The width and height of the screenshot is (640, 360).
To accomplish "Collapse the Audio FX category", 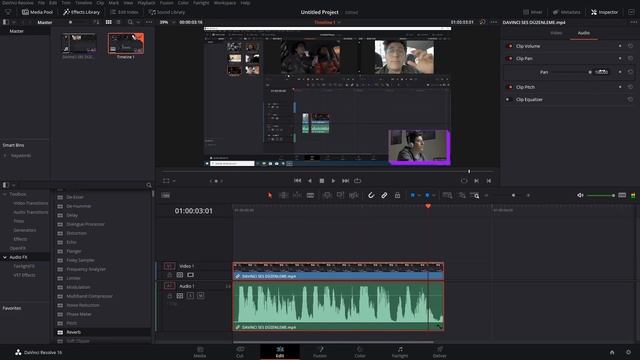I will (5, 257).
